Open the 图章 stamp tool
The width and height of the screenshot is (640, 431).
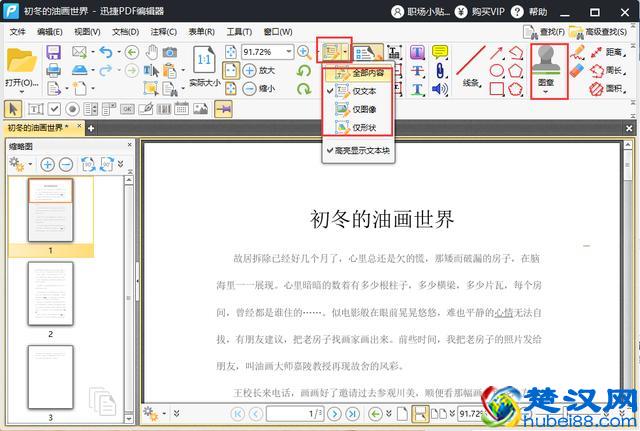coord(546,71)
